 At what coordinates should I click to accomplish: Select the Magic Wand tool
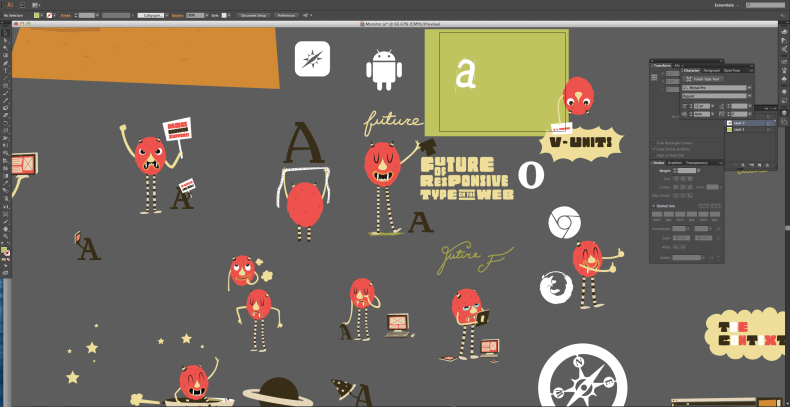point(6,48)
